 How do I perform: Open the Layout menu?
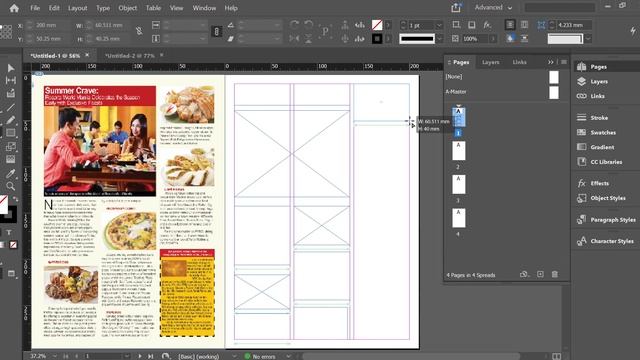78,8
